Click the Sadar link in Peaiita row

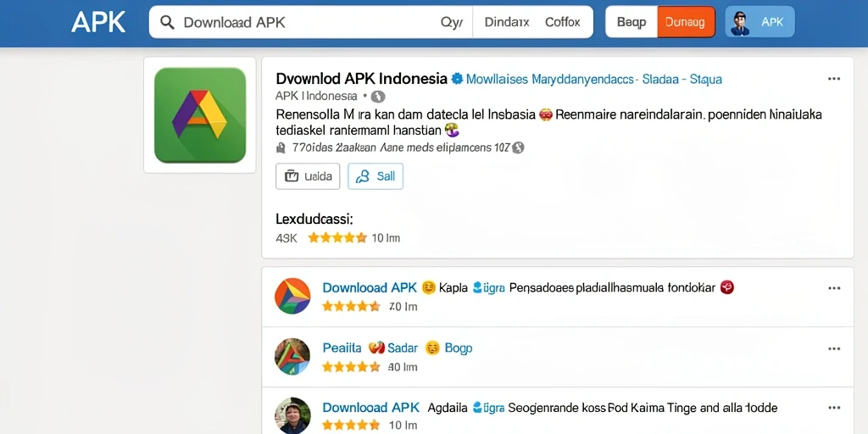tap(403, 348)
